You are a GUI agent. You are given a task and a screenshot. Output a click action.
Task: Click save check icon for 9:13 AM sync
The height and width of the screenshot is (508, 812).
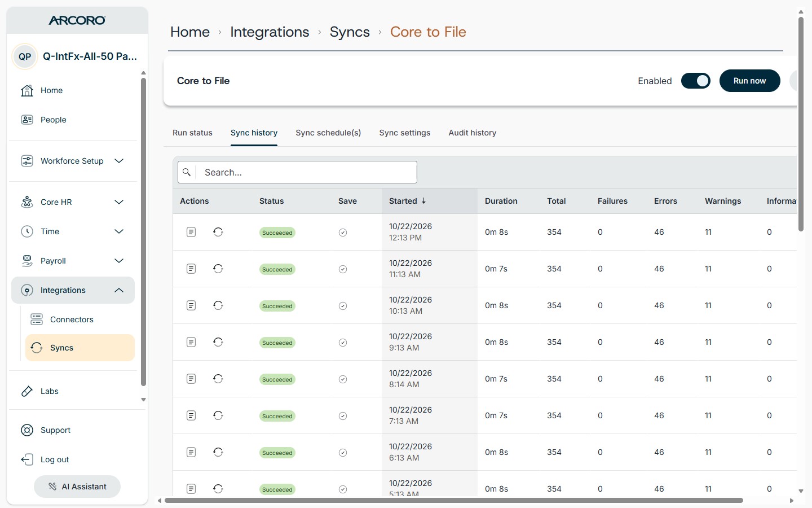[343, 343]
